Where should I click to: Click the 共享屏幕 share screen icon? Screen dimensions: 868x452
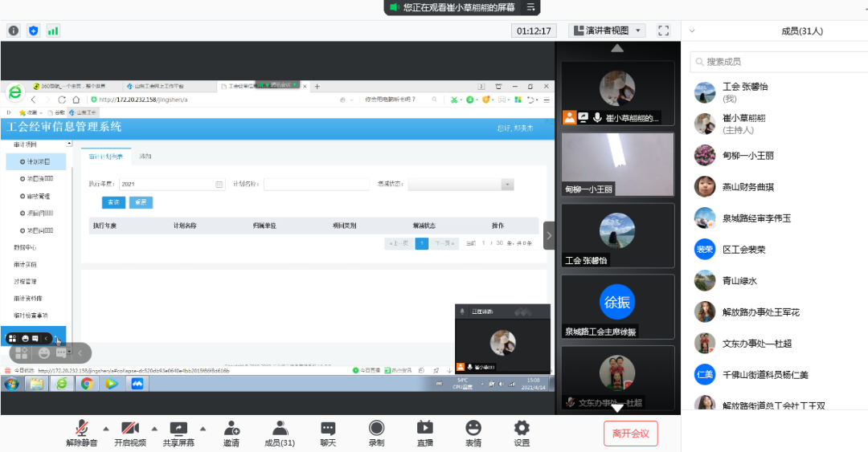178,430
